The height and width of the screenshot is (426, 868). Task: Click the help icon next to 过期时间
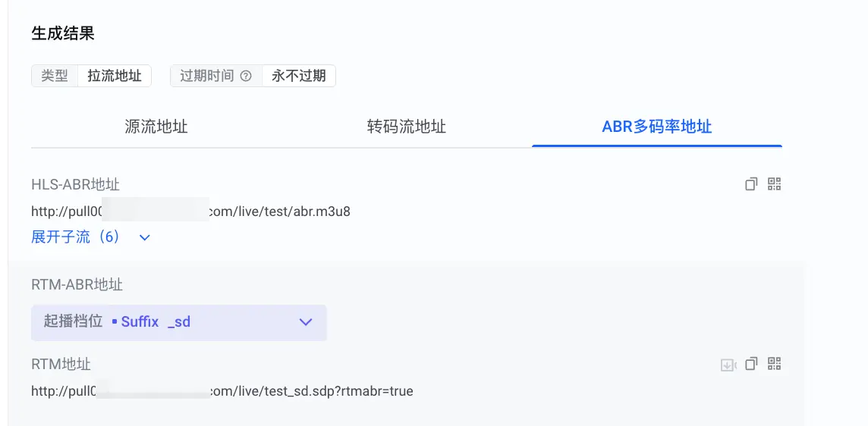pyautogui.click(x=246, y=77)
